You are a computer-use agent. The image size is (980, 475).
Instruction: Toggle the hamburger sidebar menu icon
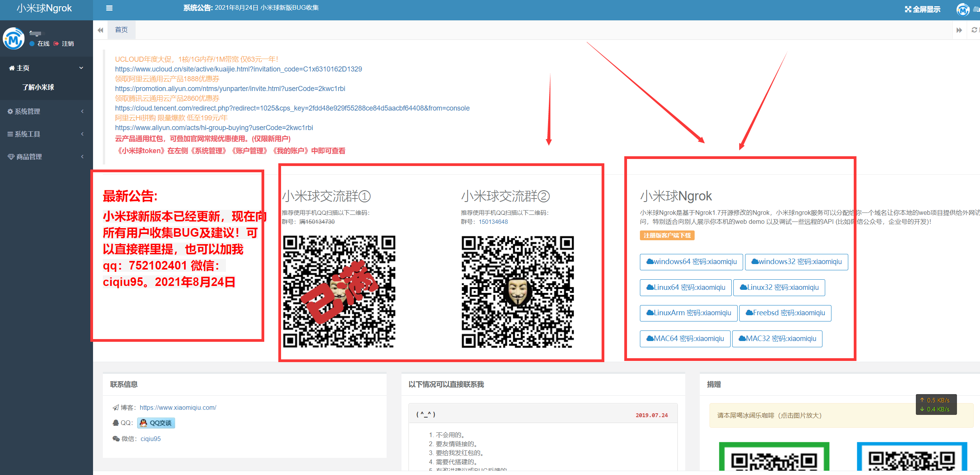[x=109, y=8]
